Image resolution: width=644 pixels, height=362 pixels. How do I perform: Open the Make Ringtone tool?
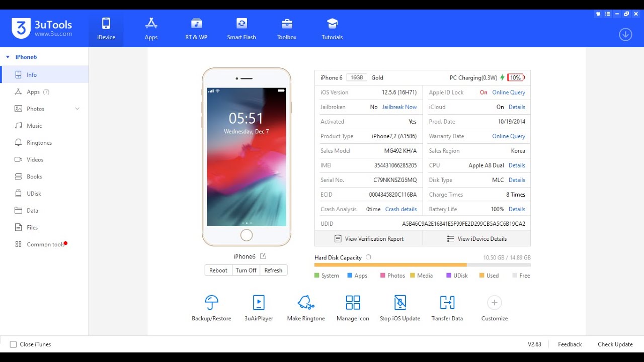tap(306, 308)
